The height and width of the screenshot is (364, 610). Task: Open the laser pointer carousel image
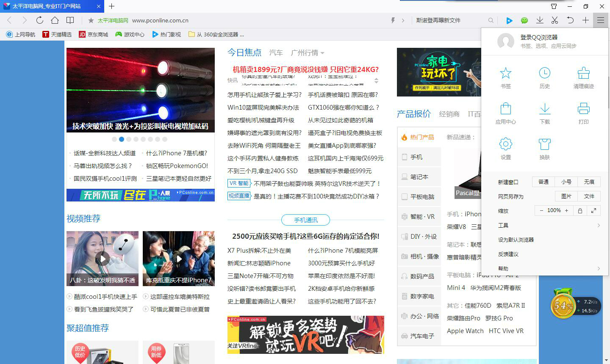(141, 90)
